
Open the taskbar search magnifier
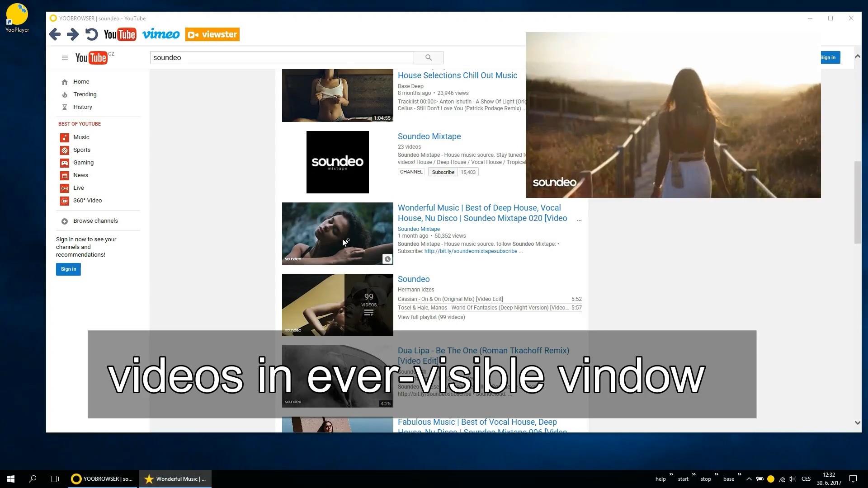point(33,479)
